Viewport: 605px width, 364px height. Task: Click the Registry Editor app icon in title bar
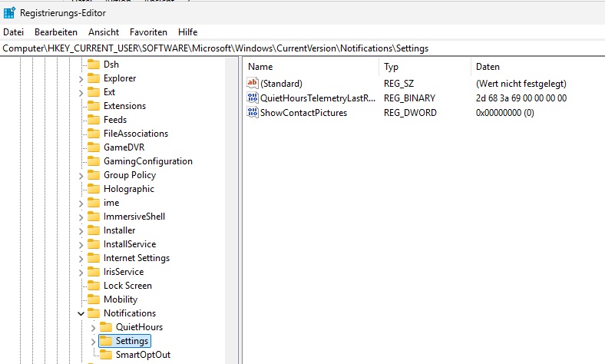pyautogui.click(x=9, y=13)
